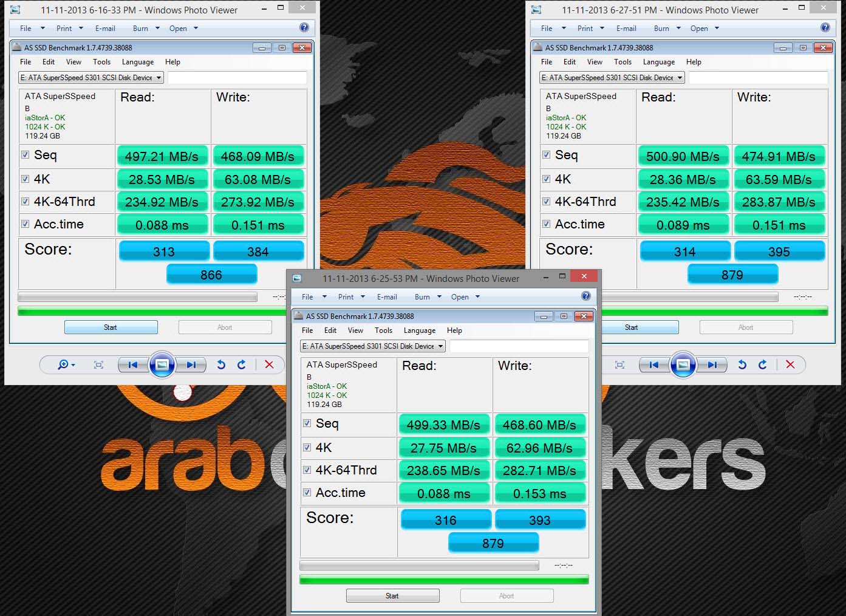
Task: Click E-mail in the 6-27-51 PM viewer toolbar
Action: [626, 29]
